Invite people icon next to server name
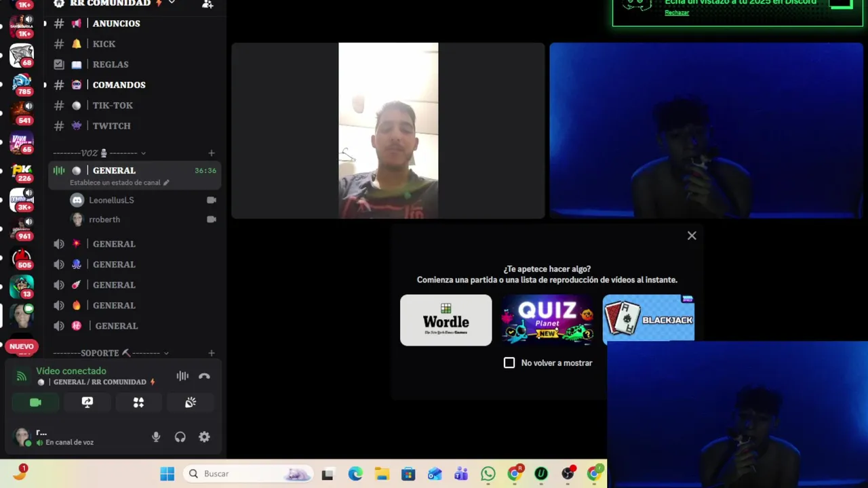The width and height of the screenshot is (868, 488). [x=208, y=3]
